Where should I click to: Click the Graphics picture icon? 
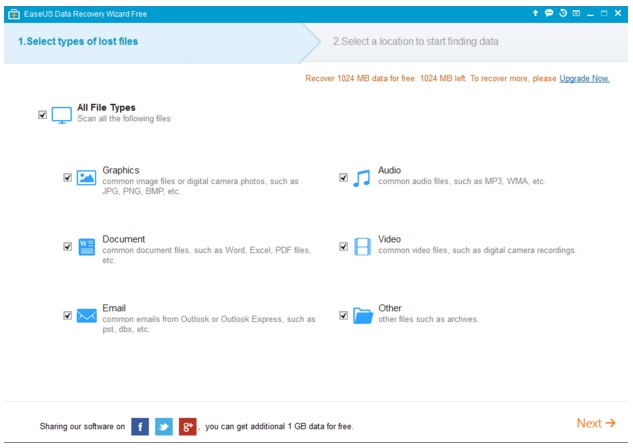point(86,178)
